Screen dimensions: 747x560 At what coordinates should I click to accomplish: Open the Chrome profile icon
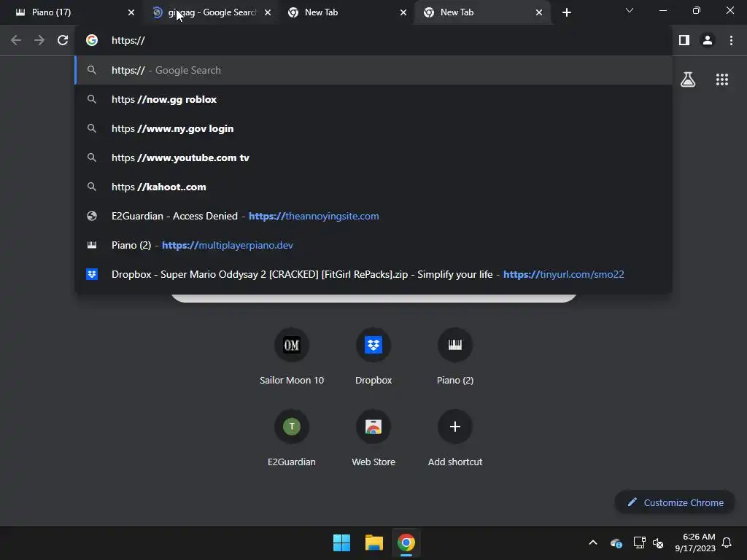pyautogui.click(x=708, y=41)
